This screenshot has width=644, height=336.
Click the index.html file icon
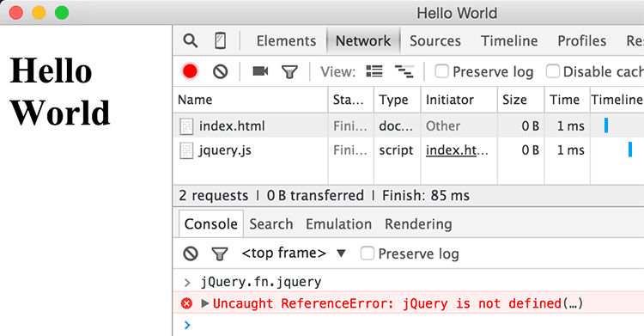(186, 126)
